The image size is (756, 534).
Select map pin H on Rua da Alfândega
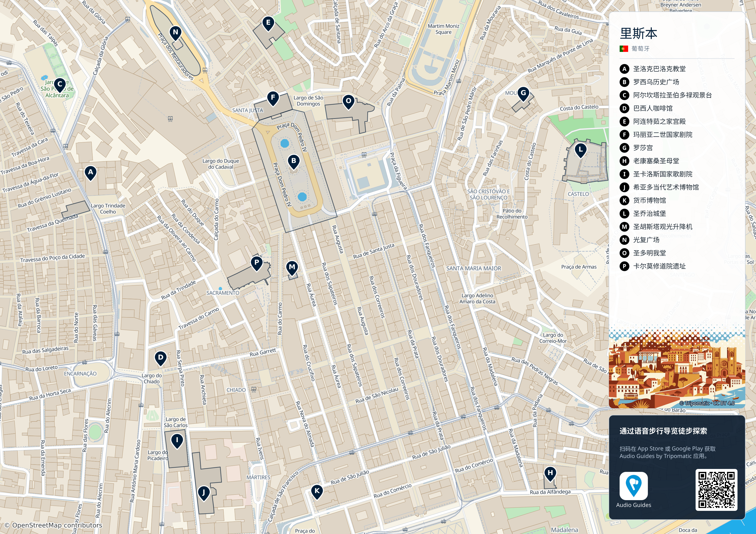pyautogui.click(x=550, y=474)
